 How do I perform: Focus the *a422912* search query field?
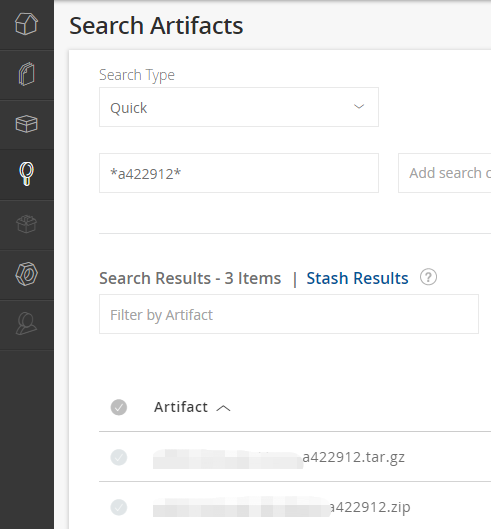(239, 173)
